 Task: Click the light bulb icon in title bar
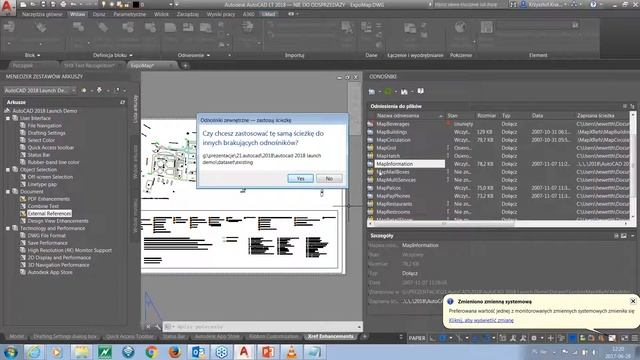point(104,4)
